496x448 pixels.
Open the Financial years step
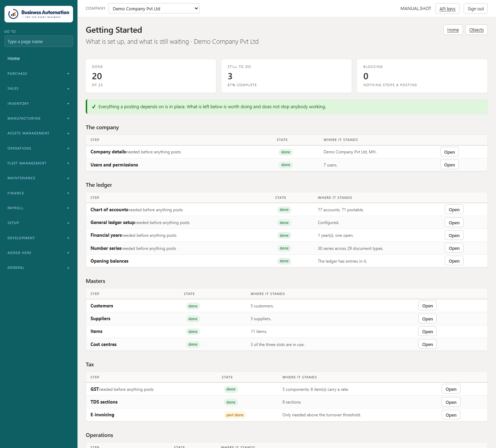(x=454, y=235)
